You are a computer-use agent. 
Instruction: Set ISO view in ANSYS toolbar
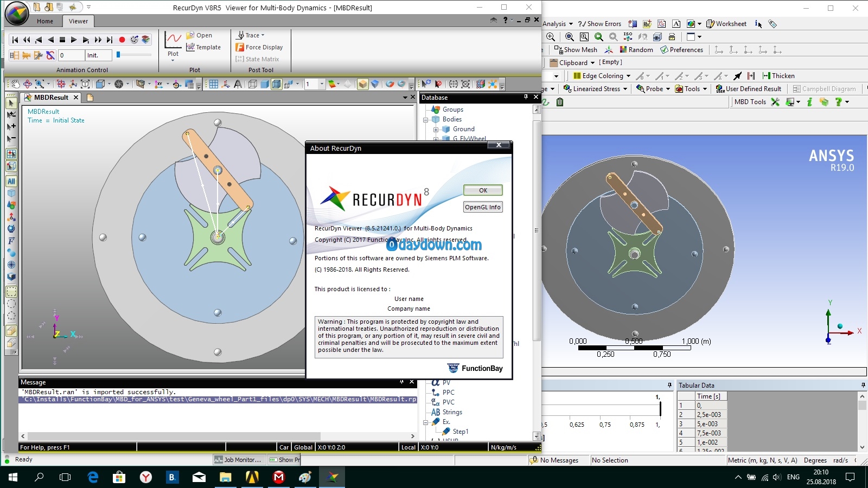coord(628,37)
